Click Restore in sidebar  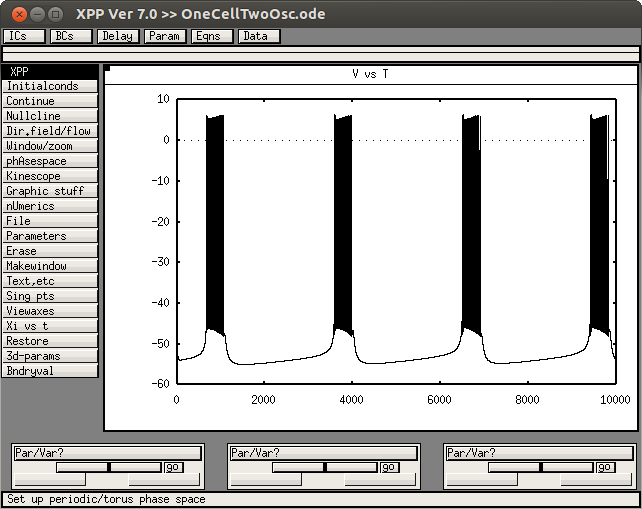point(50,341)
